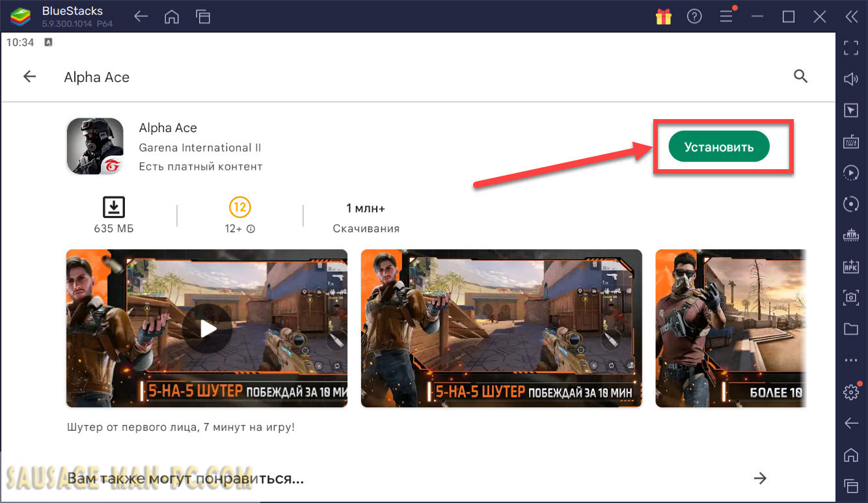Go back using the Play Store header arrow
The height and width of the screenshot is (503, 868).
tap(29, 77)
